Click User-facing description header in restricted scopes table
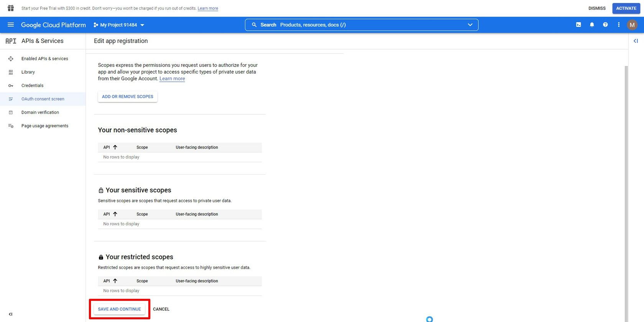This screenshot has width=644, height=322. tap(197, 281)
